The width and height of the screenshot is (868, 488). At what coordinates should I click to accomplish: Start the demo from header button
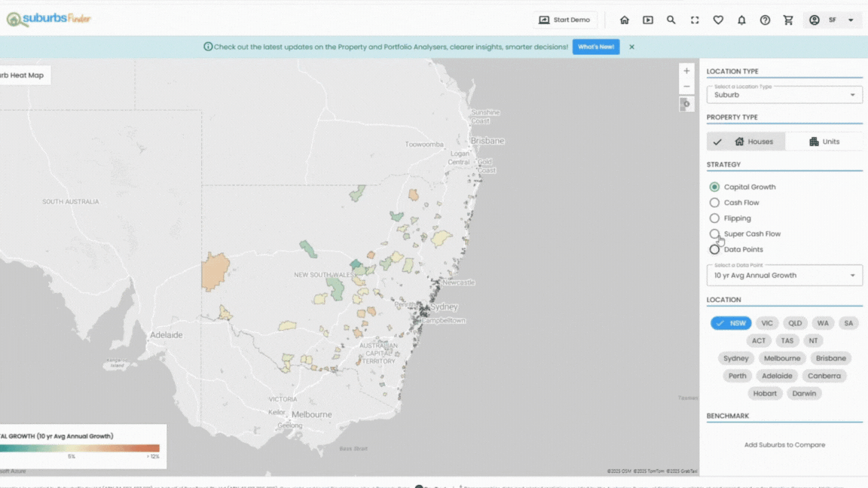click(x=564, y=20)
